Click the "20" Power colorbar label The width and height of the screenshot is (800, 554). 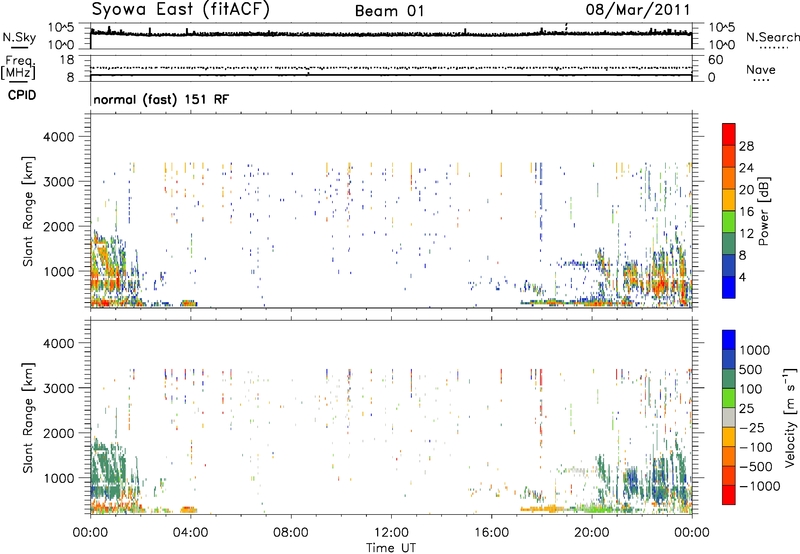coord(746,190)
